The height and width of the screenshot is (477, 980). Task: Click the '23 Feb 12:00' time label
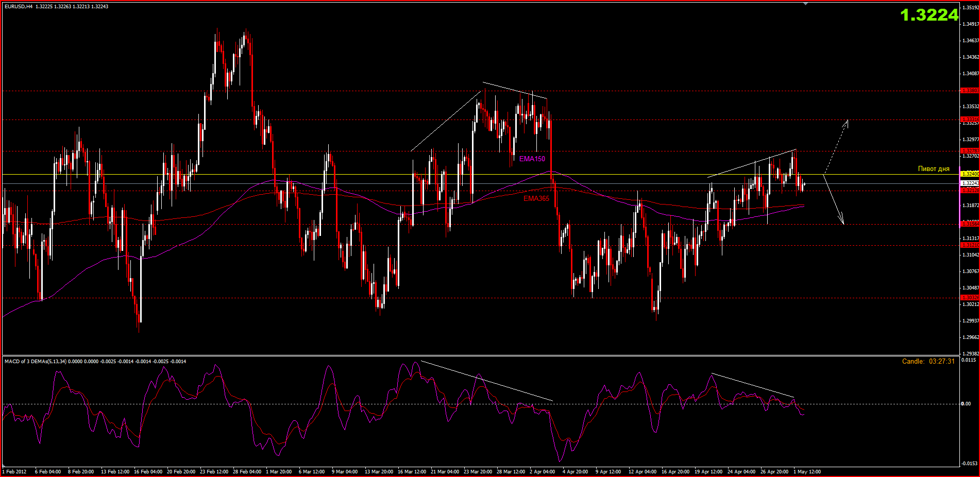pos(214,471)
